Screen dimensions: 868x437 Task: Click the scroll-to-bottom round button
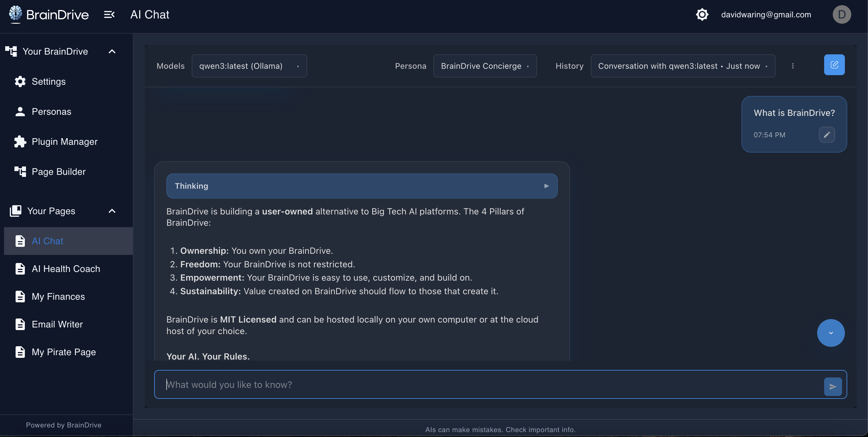click(x=830, y=333)
